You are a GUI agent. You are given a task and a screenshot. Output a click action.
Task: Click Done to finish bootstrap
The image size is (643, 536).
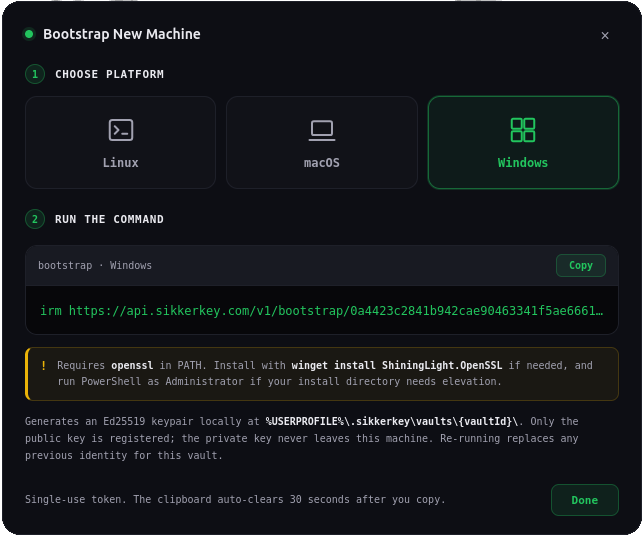pos(585,500)
